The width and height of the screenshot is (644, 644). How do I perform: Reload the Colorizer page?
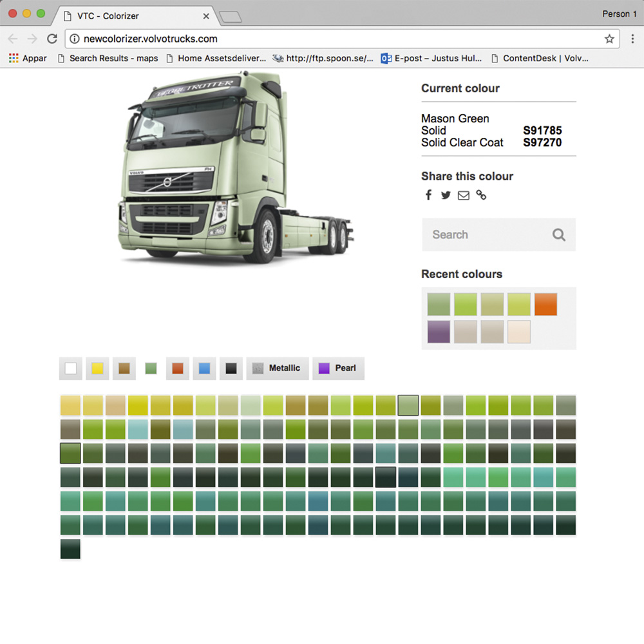[x=52, y=38]
